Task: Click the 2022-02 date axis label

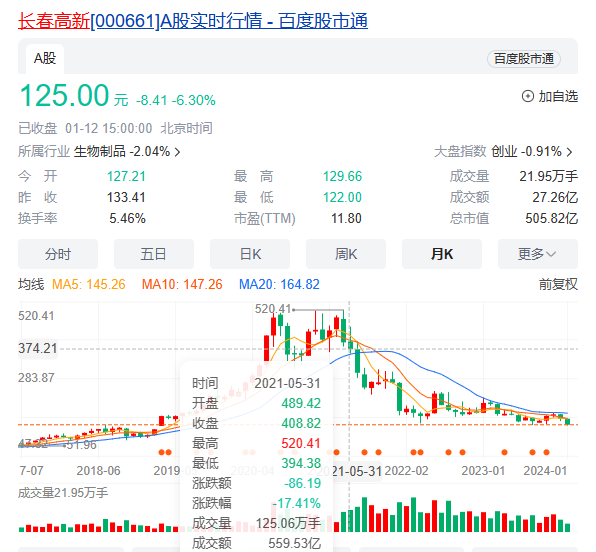Action: [x=406, y=471]
